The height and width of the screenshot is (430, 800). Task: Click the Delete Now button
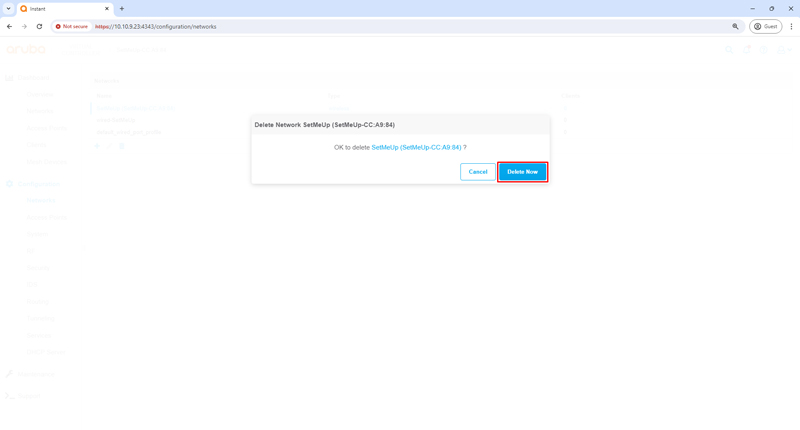(522, 172)
